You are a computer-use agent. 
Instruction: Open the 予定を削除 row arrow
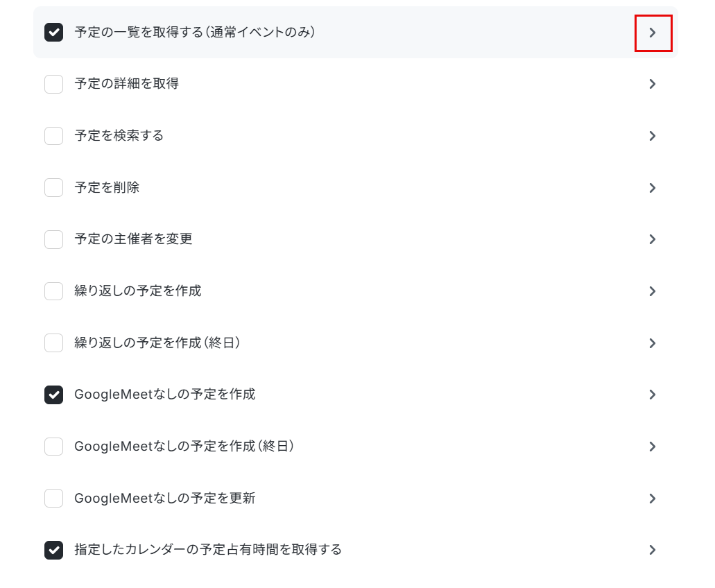[653, 188]
